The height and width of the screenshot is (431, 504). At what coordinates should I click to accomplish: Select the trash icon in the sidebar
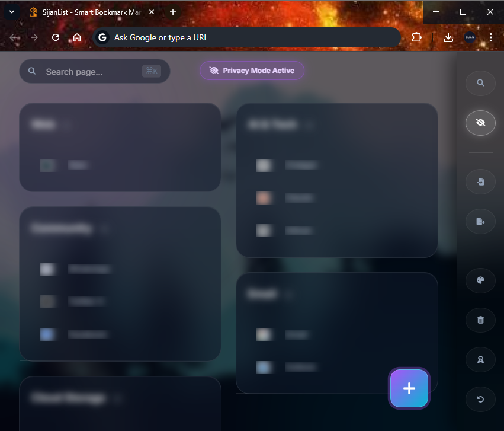pos(480,320)
